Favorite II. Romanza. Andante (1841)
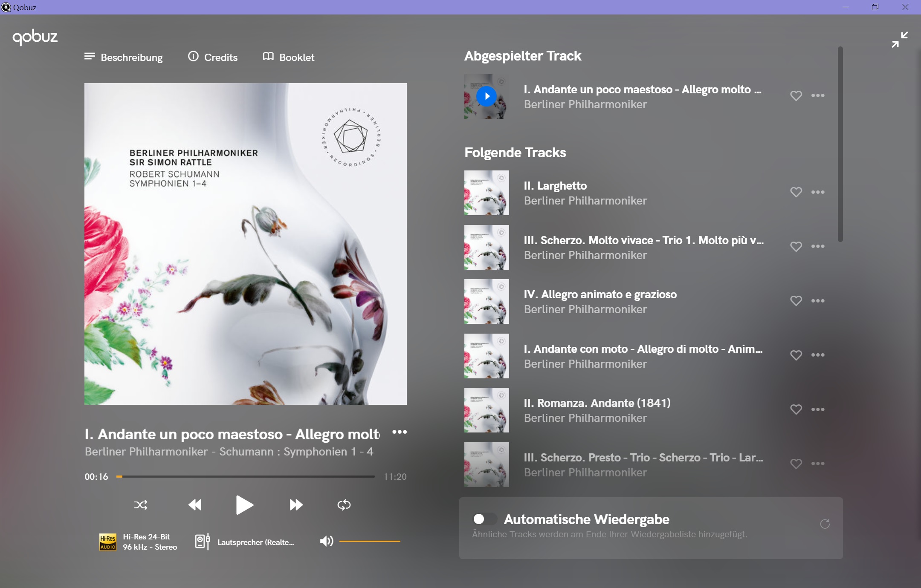The width and height of the screenshot is (921, 588). (x=796, y=409)
